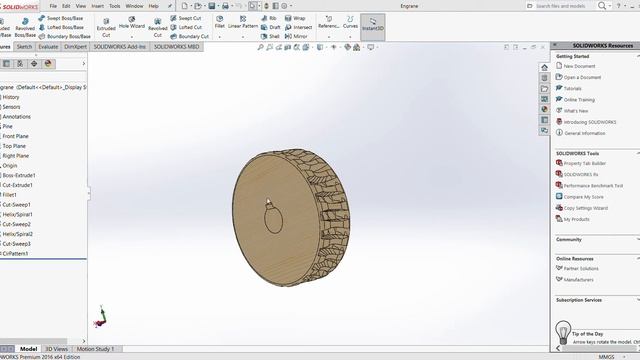Select the Lofted Cut tool
Image resolution: width=640 pixels, height=360 pixels.
(x=186, y=27)
